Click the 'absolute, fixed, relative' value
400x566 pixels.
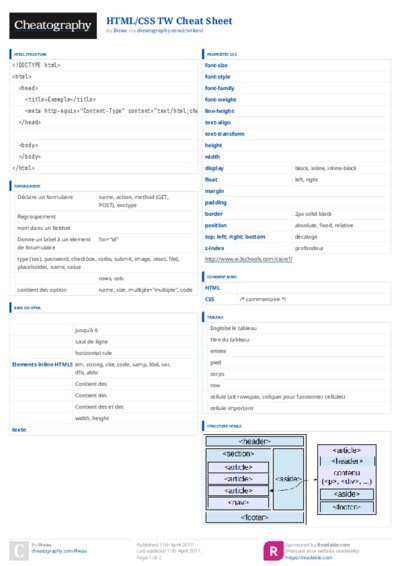324,226
